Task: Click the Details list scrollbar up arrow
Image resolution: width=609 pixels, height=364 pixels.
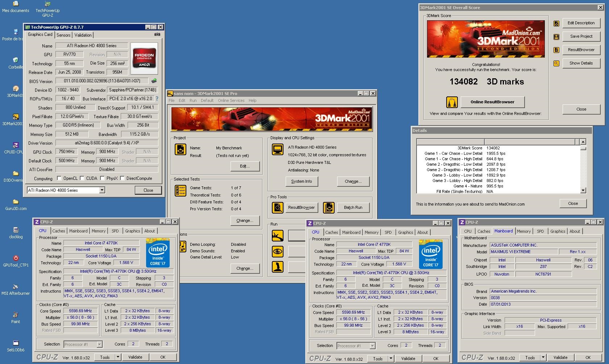Action: (x=583, y=142)
